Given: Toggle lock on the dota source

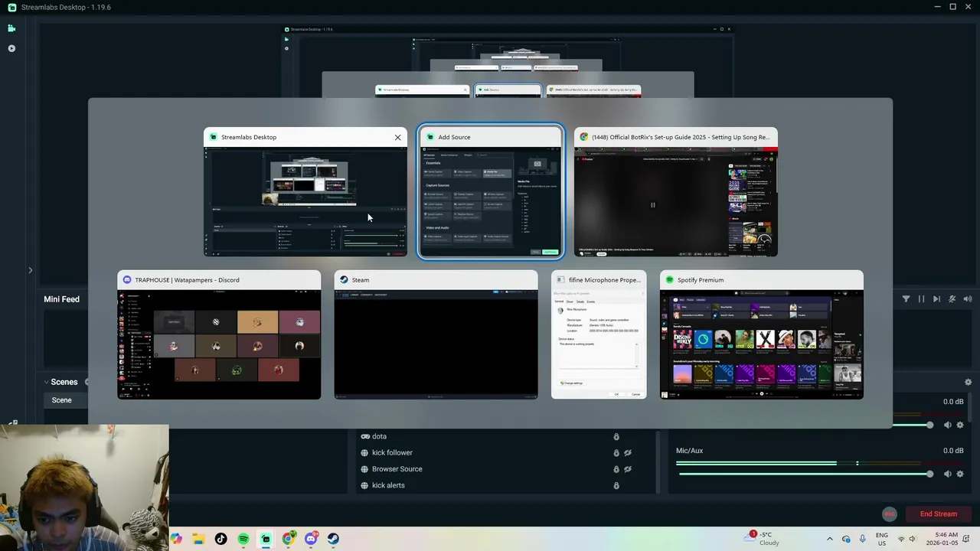Looking at the screenshot, I should (x=616, y=436).
